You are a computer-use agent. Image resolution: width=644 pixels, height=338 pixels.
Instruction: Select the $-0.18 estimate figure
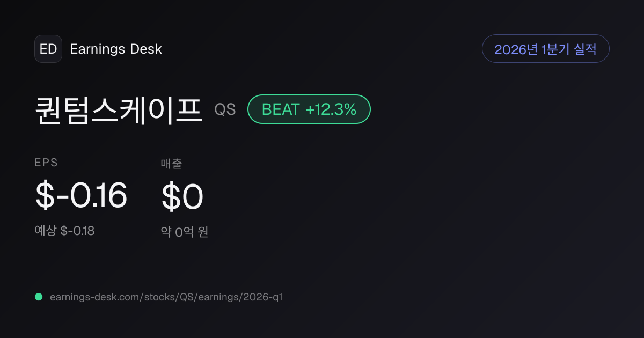[77, 231]
